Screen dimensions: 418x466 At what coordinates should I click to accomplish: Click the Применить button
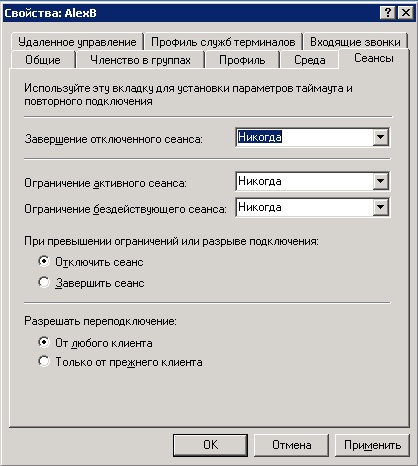click(x=372, y=445)
